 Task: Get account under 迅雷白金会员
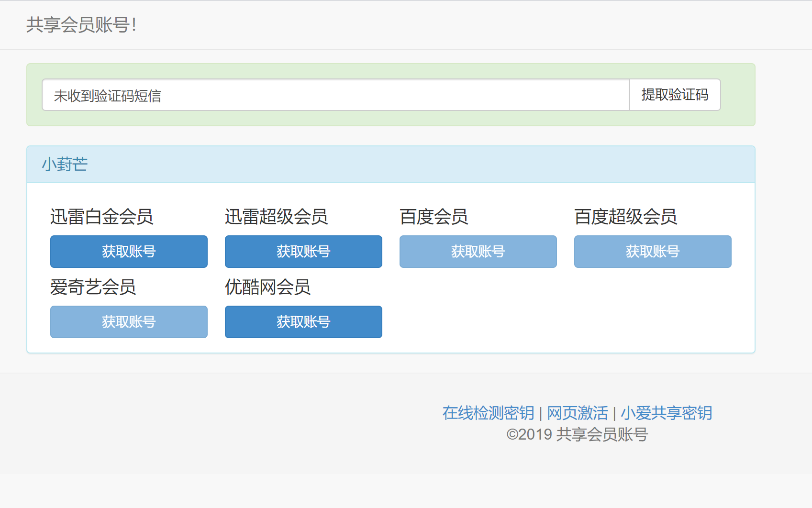(x=129, y=252)
